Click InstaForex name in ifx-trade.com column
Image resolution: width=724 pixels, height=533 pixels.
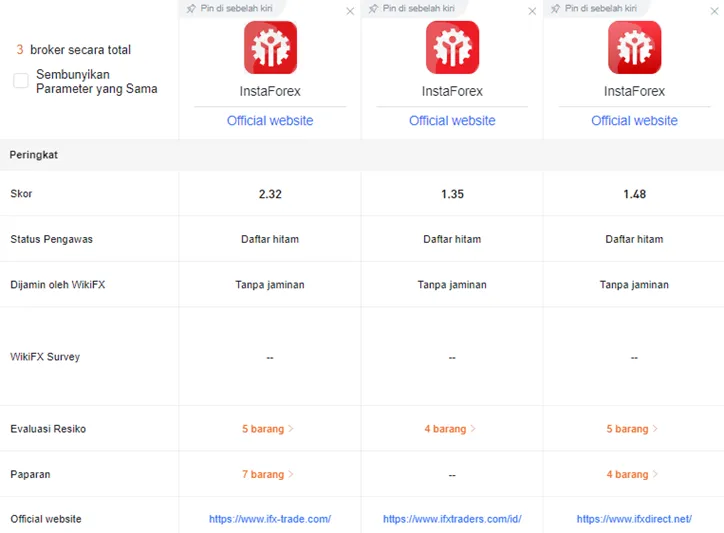[x=270, y=91]
